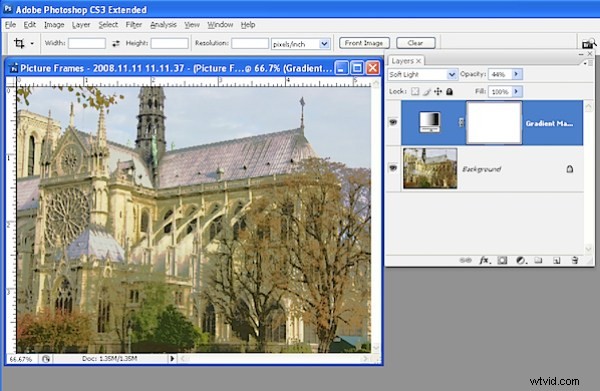This screenshot has height=391, width=600.
Task: Open the Select menu
Action: click(108, 25)
